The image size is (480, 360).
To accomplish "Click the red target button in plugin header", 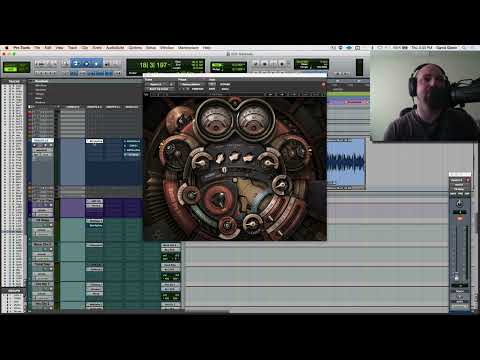I will pyautogui.click(x=323, y=85).
